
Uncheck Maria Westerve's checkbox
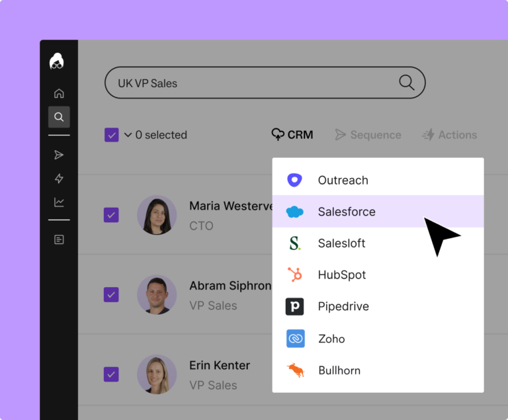coord(111,215)
